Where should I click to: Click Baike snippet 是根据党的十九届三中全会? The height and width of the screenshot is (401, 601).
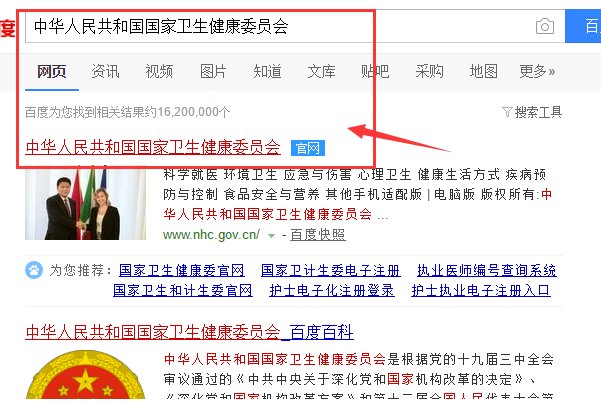coord(471,360)
